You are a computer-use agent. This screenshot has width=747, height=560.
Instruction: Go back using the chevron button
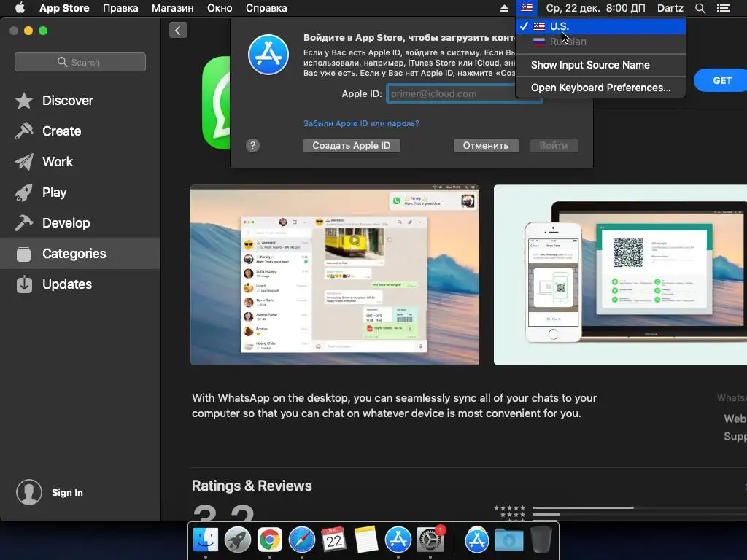pyautogui.click(x=178, y=31)
